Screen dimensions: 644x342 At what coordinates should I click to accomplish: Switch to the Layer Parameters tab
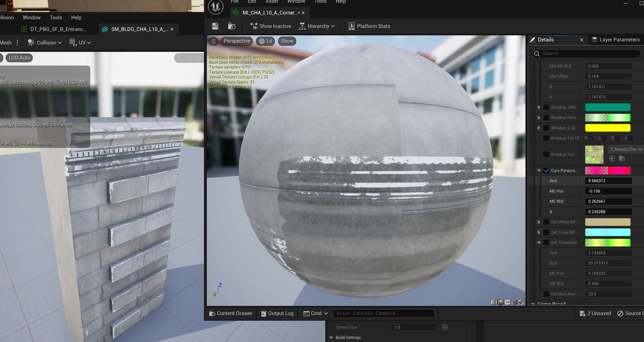click(x=615, y=40)
